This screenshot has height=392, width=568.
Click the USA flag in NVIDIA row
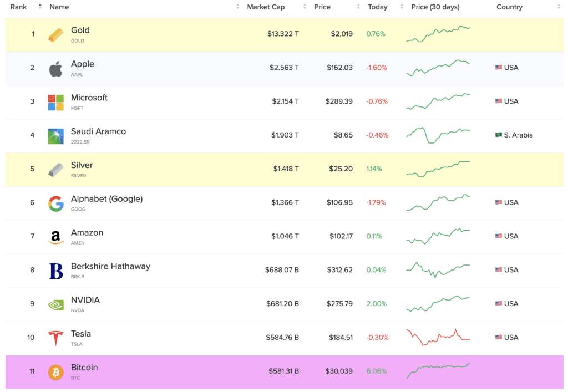coord(499,303)
